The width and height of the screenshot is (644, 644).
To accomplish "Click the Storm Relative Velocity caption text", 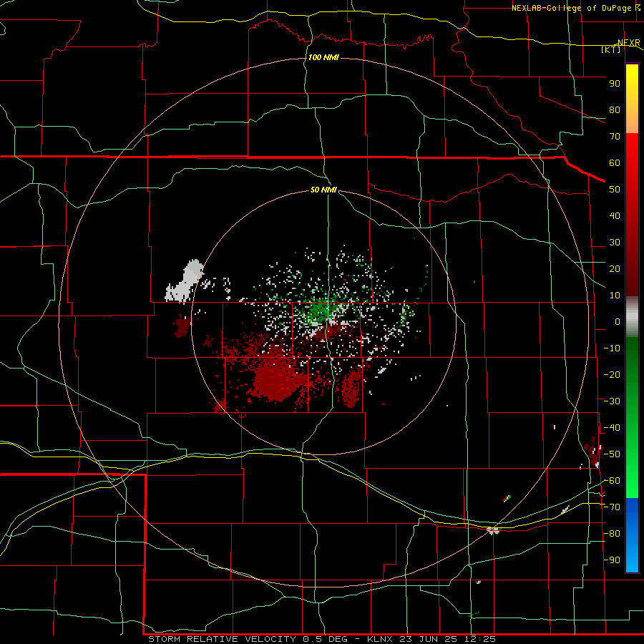I will tap(322, 639).
